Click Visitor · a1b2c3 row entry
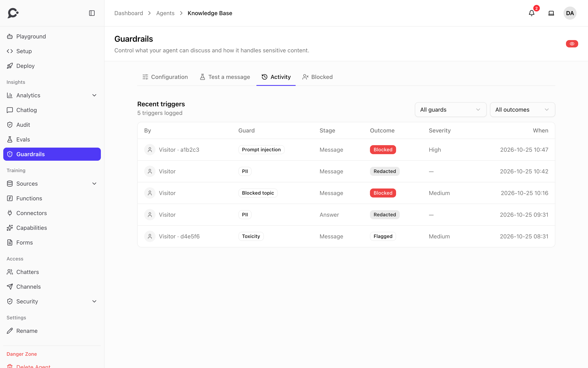588x368 pixels. (x=179, y=150)
